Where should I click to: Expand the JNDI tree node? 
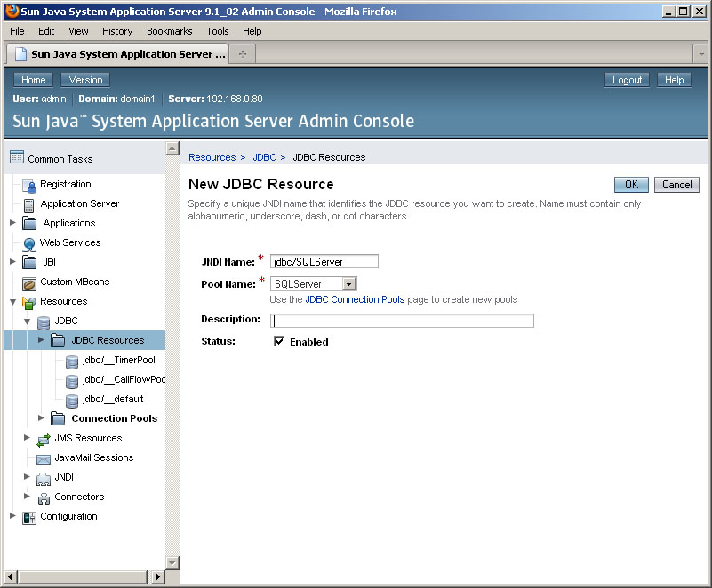(x=28, y=476)
